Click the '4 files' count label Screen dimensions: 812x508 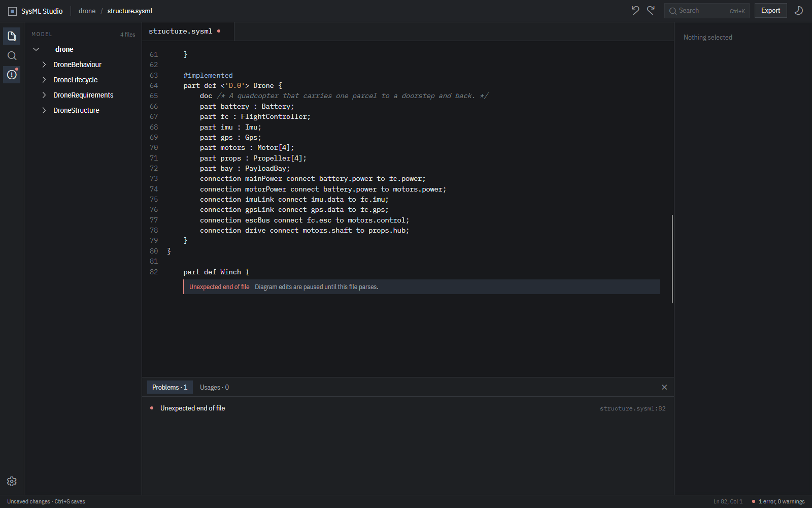pos(128,35)
